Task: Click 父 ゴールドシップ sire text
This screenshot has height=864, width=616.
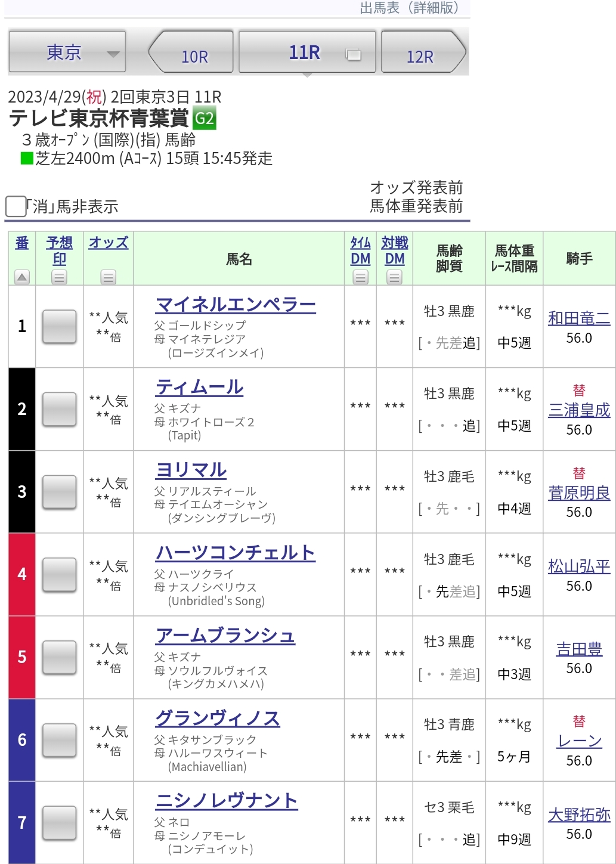Action: tap(200, 326)
